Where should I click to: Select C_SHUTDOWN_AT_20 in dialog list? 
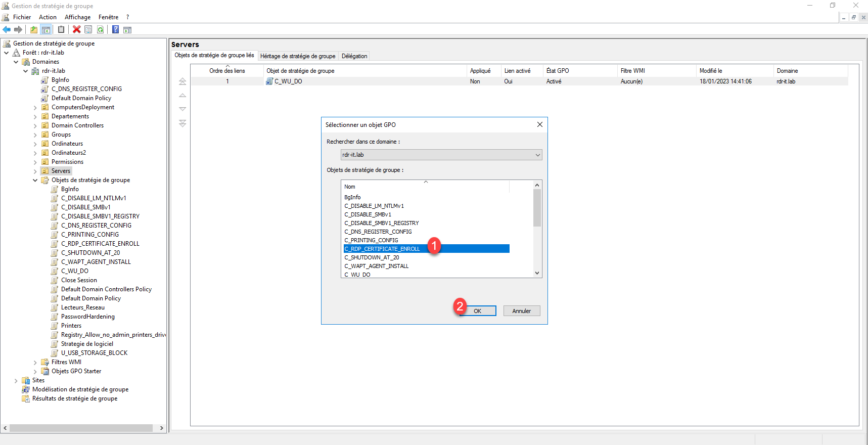[x=372, y=257]
